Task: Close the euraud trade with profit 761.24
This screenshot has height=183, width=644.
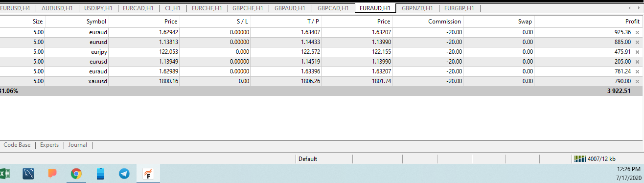Action: 637,71
